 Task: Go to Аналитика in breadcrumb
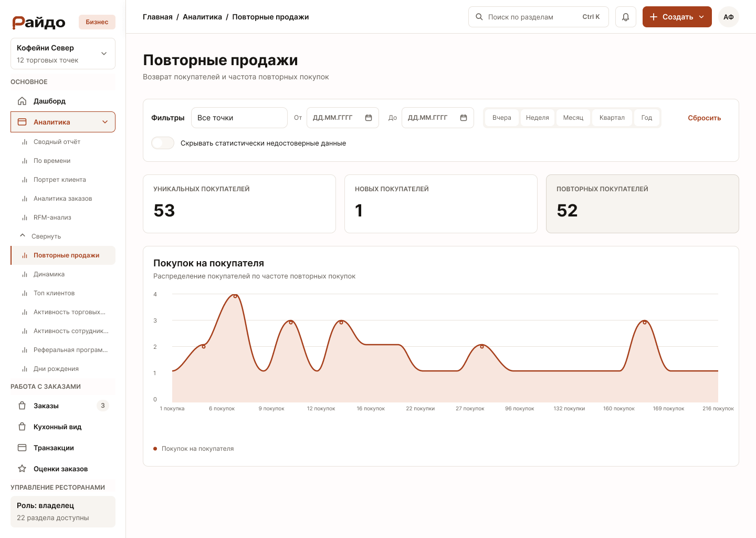[x=202, y=17]
